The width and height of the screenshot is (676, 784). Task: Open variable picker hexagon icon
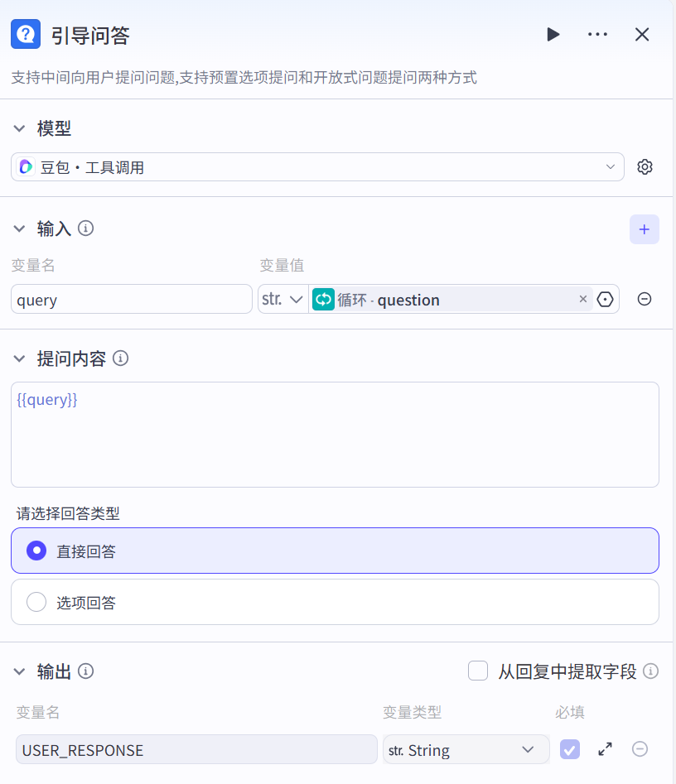(x=606, y=300)
